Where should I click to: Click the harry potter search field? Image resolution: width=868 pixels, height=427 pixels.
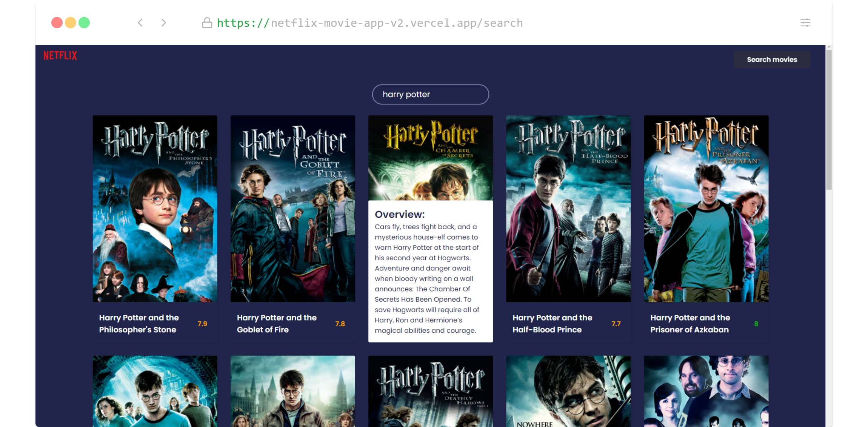tap(430, 94)
